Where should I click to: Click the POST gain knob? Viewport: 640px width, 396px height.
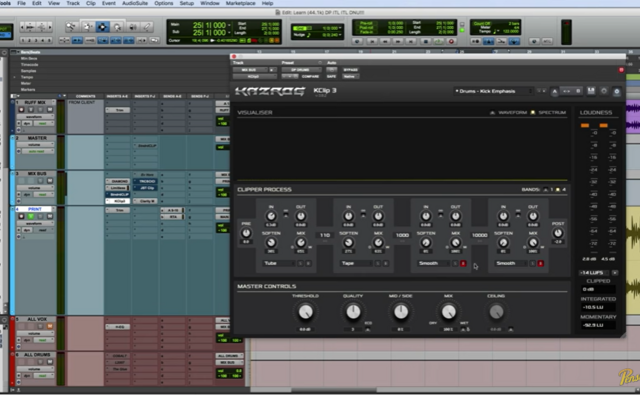pos(558,233)
